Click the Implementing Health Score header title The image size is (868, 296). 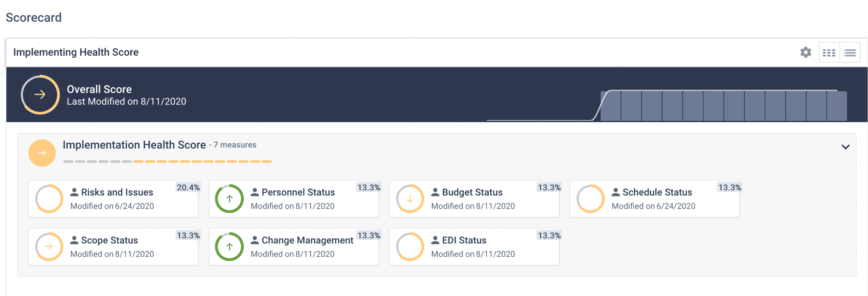76,52
